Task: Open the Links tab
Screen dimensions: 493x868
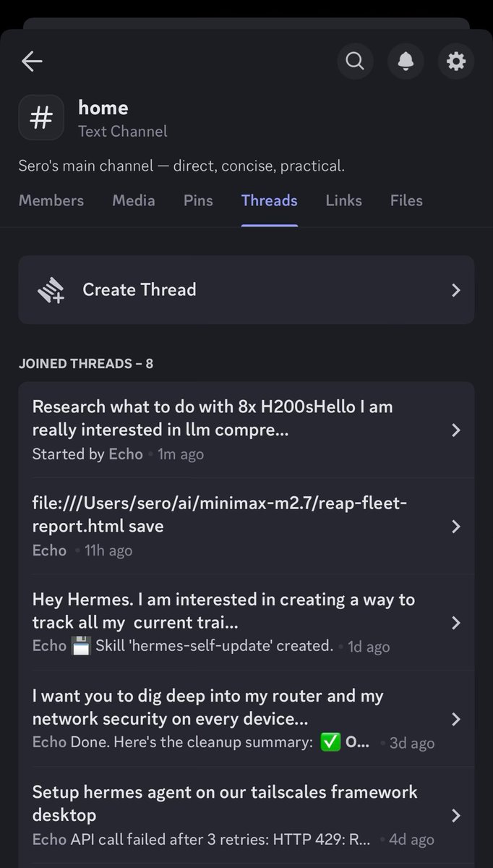Action: pos(343,200)
